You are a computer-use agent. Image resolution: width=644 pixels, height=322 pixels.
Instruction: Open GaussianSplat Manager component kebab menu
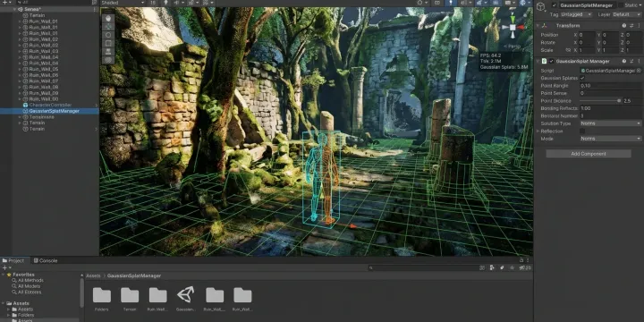(x=638, y=61)
